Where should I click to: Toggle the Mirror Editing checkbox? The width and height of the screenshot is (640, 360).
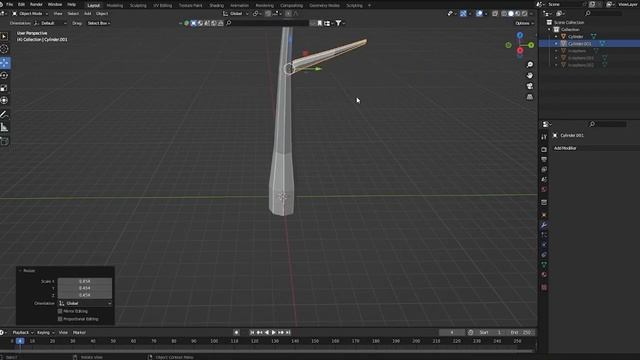tap(60, 311)
